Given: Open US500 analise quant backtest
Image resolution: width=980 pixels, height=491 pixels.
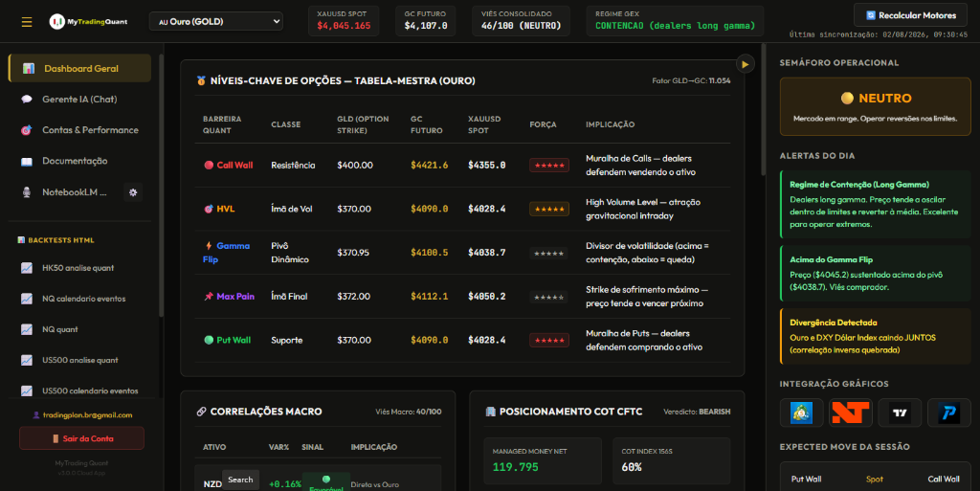Looking at the screenshot, I should pos(80,360).
